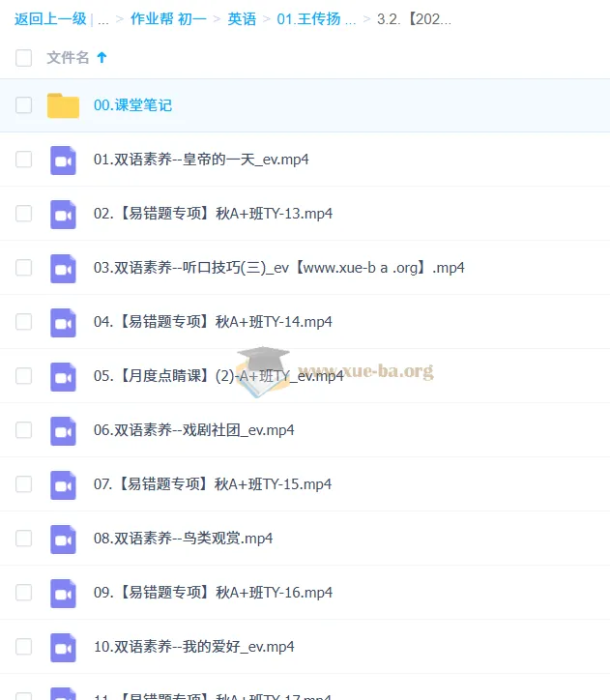Click the video icon for 02 易错题专项 TY-13
Image resolution: width=610 pixels, height=700 pixels.
click(x=63, y=215)
